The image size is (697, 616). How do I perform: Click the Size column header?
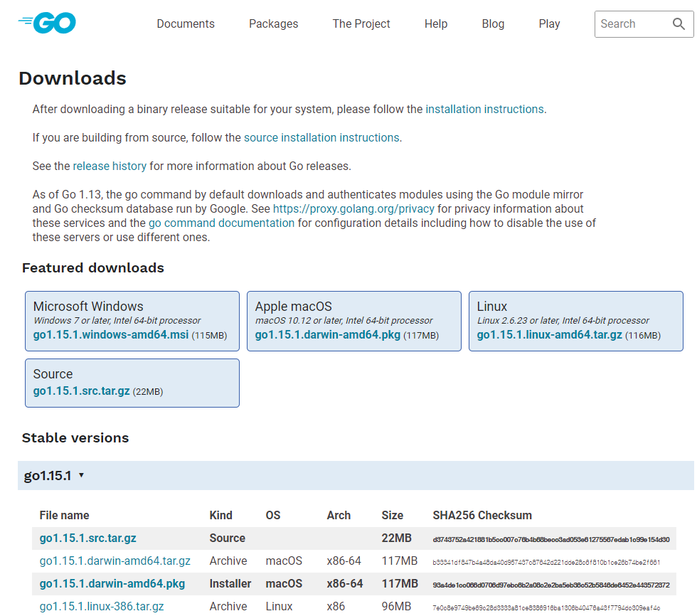click(392, 516)
